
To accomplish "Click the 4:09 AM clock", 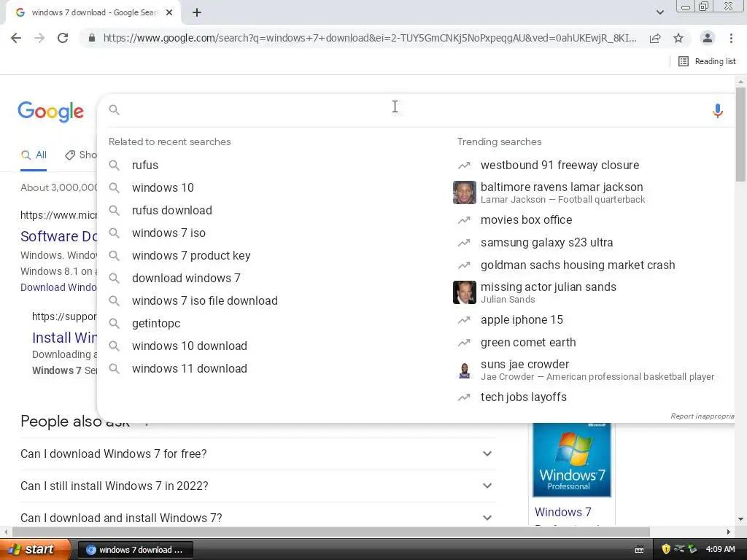I will point(720,550).
